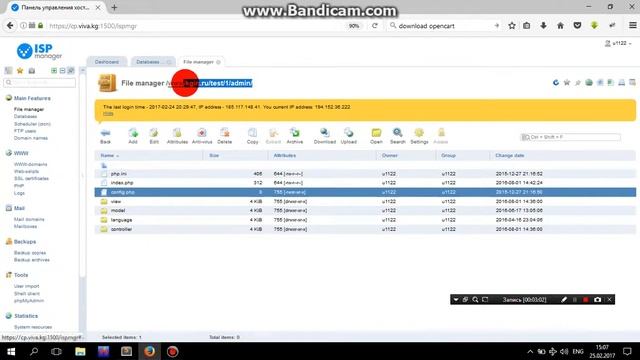
Task: Open Shell client in sidebar
Action: point(27,293)
